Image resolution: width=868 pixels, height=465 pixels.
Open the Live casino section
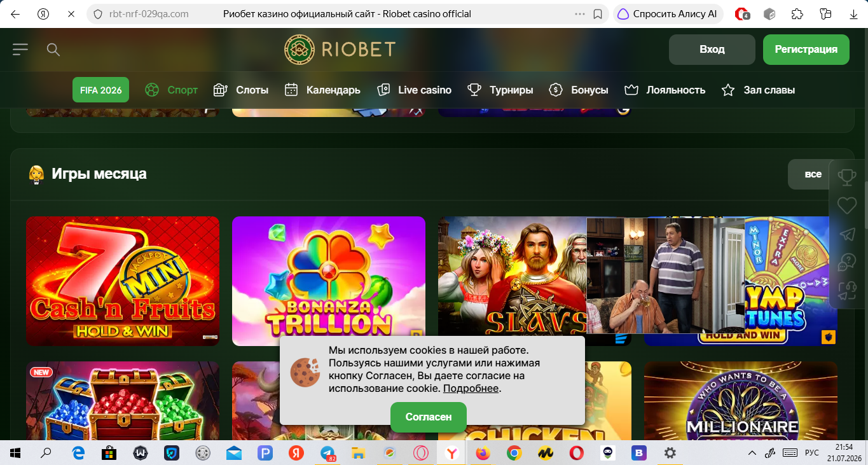click(x=414, y=90)
